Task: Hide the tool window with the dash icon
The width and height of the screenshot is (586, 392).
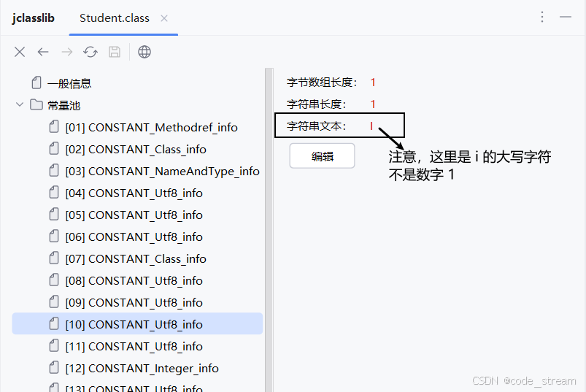Action: coord(566,18)
